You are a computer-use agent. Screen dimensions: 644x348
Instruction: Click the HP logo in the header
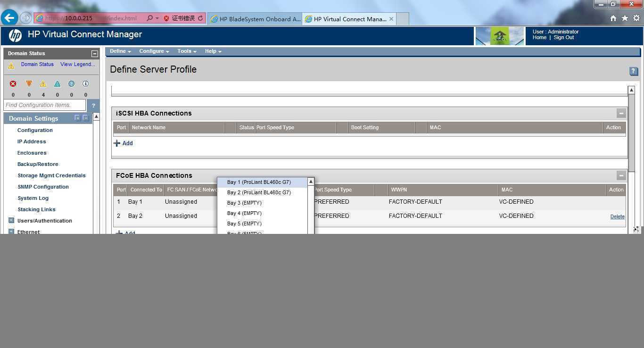pos(15,35)
